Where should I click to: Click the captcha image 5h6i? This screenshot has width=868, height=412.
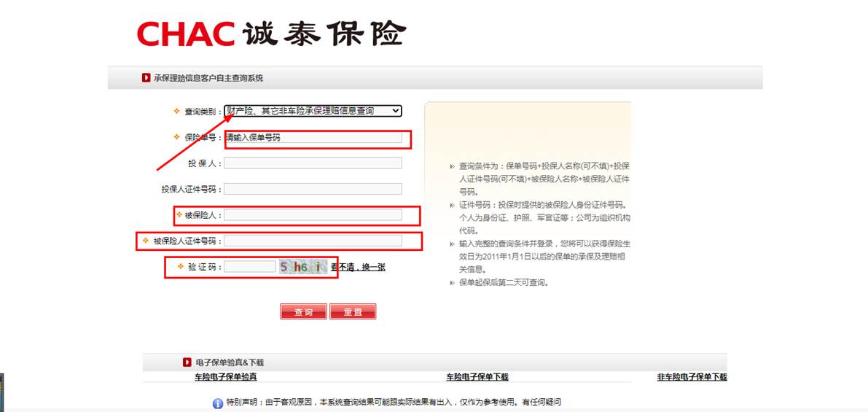[302, 267]
